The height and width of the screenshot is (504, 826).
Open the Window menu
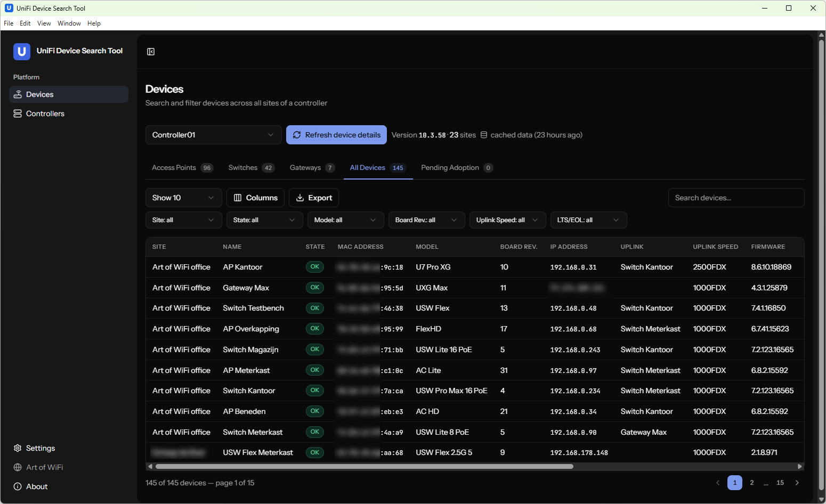pyautogui.click(x=69, y=23)
